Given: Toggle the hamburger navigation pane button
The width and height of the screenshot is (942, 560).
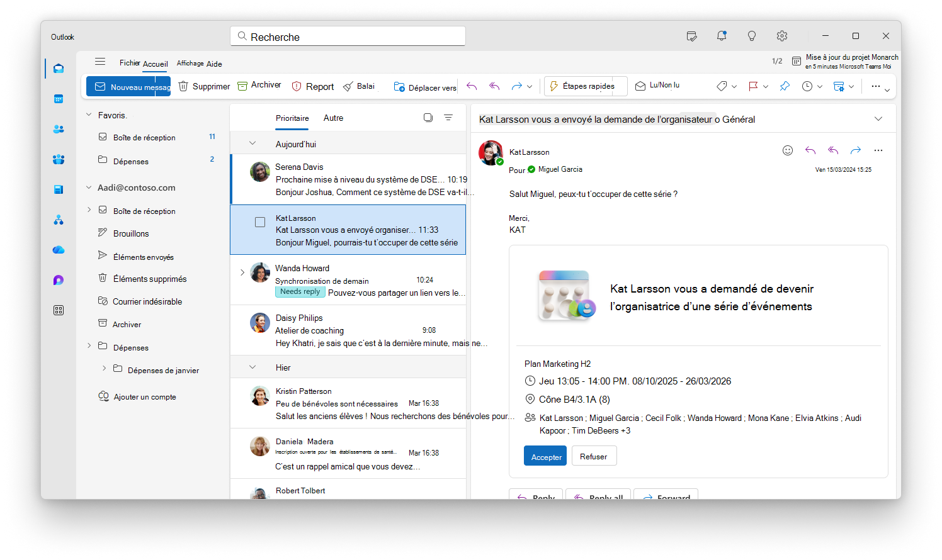Looking at the screenshot, I should 100,62.
